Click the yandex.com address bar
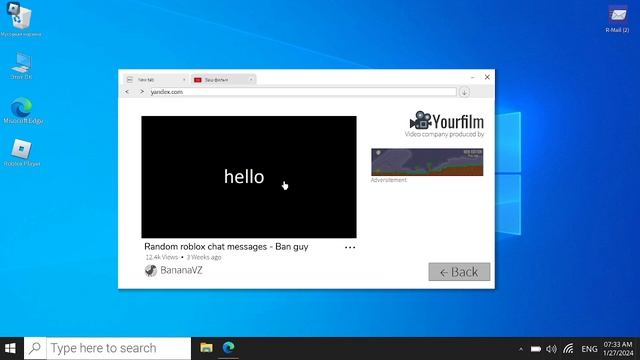640x360 pixels. [303, 92]
